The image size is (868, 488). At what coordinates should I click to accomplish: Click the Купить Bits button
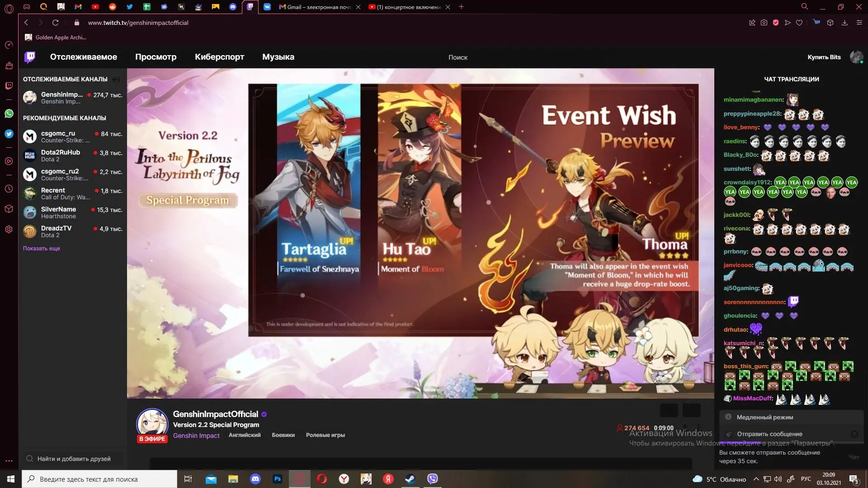click(x=824, y=57)
